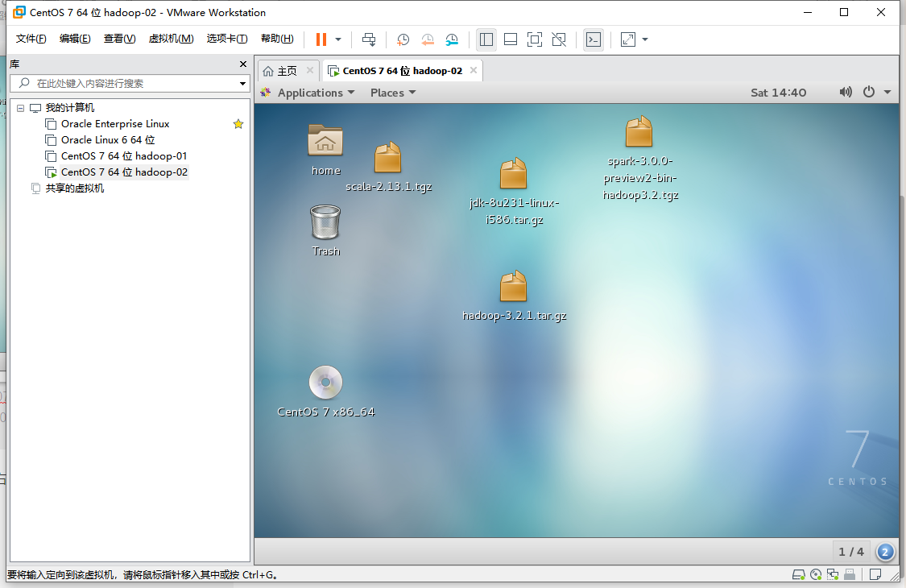Open the power options dropdown next to pause

(338, 39)
